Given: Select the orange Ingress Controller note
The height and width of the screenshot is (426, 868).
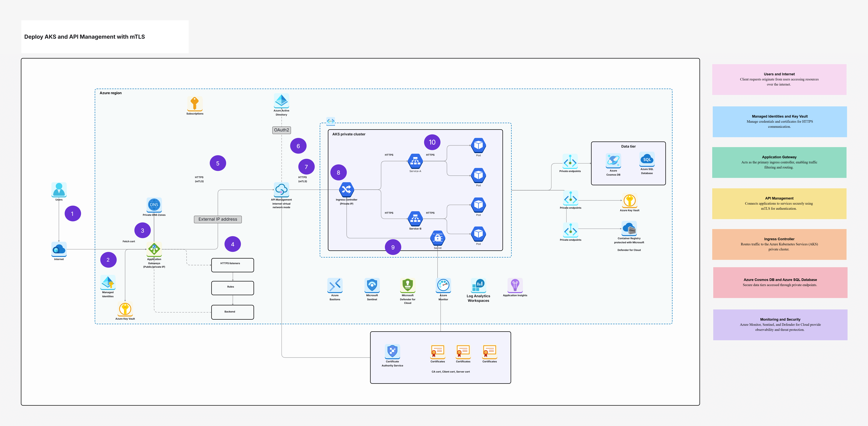Looking at the screenshot, I should [779, 244].
